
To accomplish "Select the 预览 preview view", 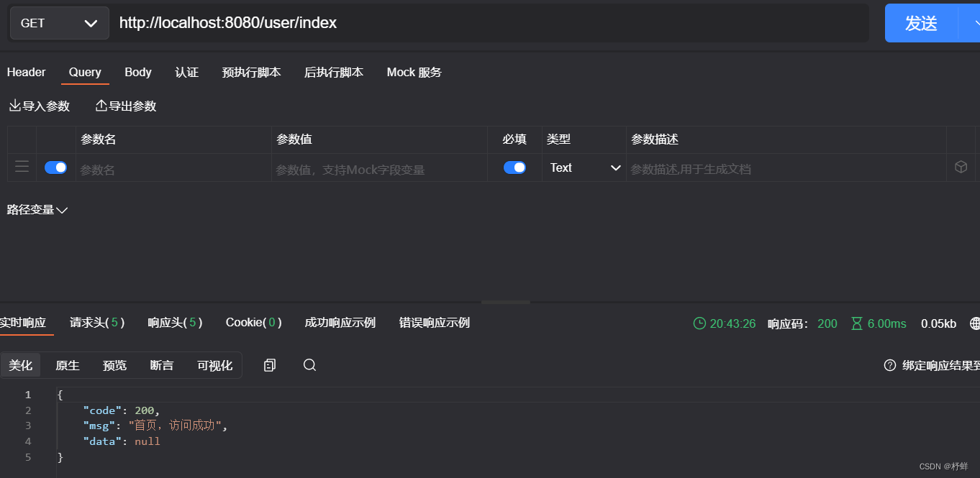I will [x=114, y=365].
